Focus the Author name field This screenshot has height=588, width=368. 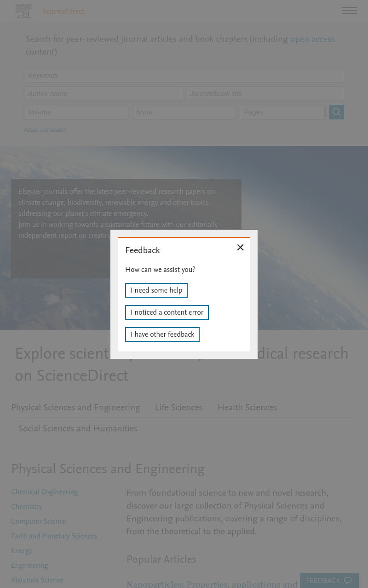tap(103, 94)
